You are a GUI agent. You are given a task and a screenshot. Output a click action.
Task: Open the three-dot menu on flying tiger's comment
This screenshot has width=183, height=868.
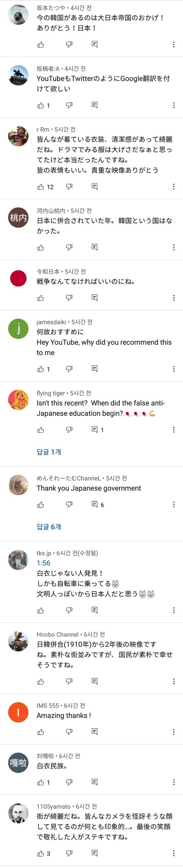point(174,430)
